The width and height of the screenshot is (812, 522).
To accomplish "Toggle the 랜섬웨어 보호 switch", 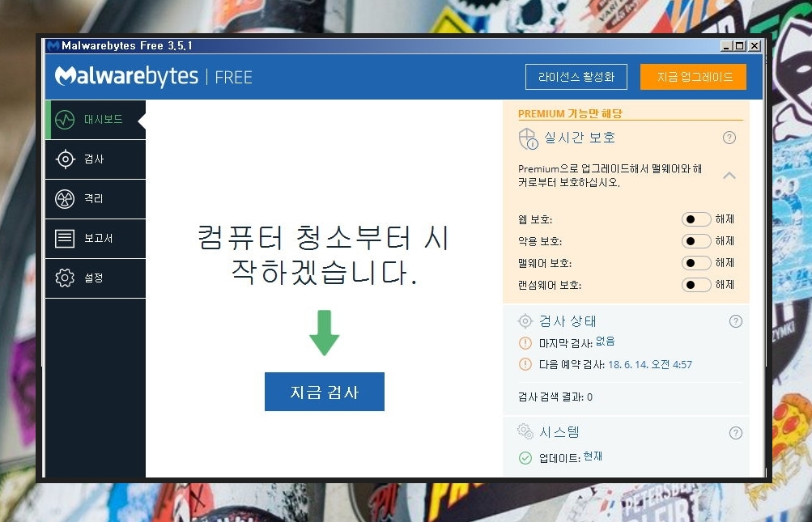I will [696, 284].
